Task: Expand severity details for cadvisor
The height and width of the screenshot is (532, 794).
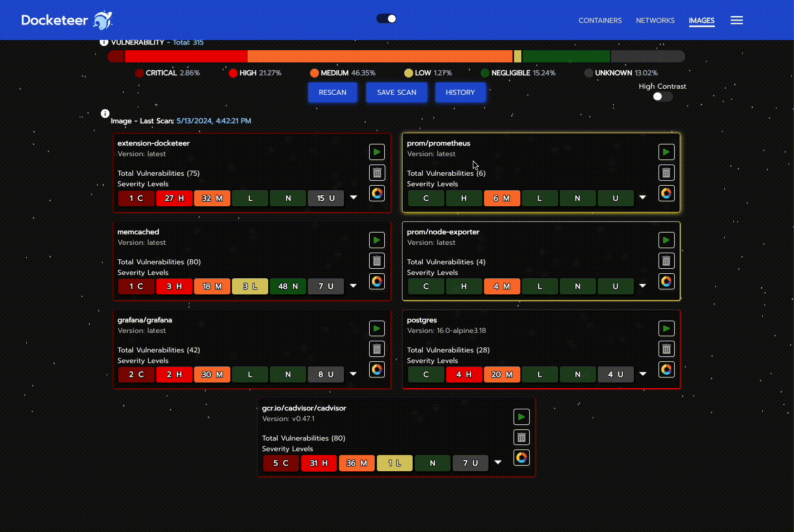Action: click(498, 462)
